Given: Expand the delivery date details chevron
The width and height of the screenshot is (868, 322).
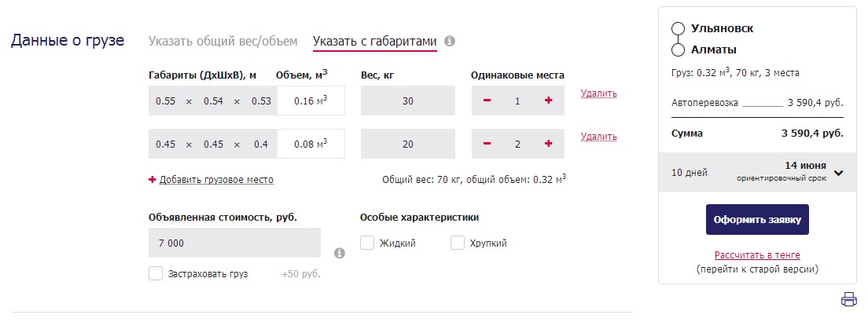Looking at the screenshot, I should coord(838,173).
